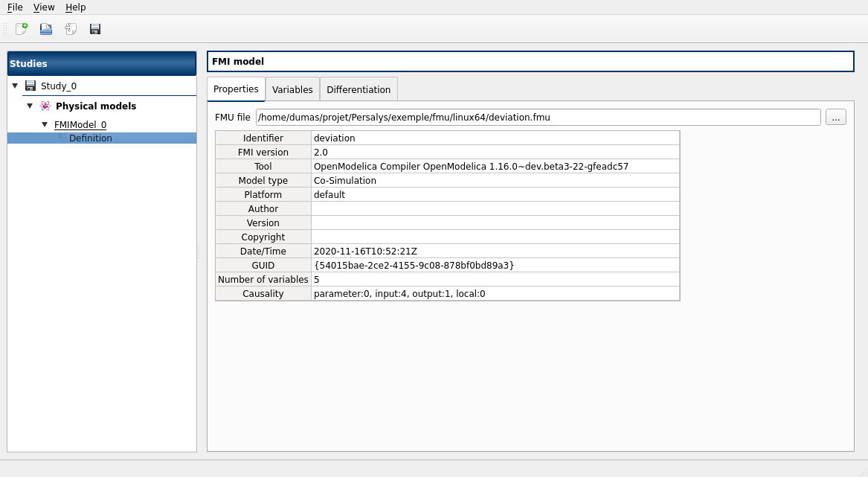Click the 'Copyright' row label
868x477 pixels.
(263, 237)
